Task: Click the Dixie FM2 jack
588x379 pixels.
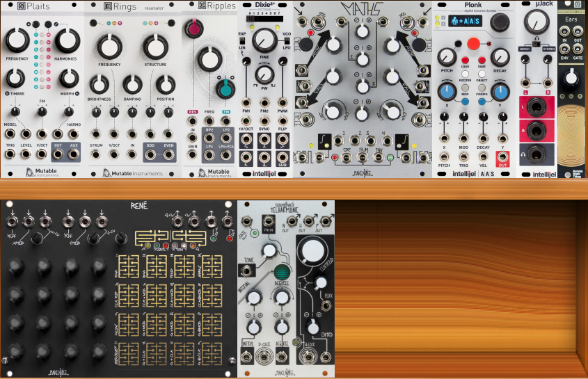Action: click(x=264, y=102)
